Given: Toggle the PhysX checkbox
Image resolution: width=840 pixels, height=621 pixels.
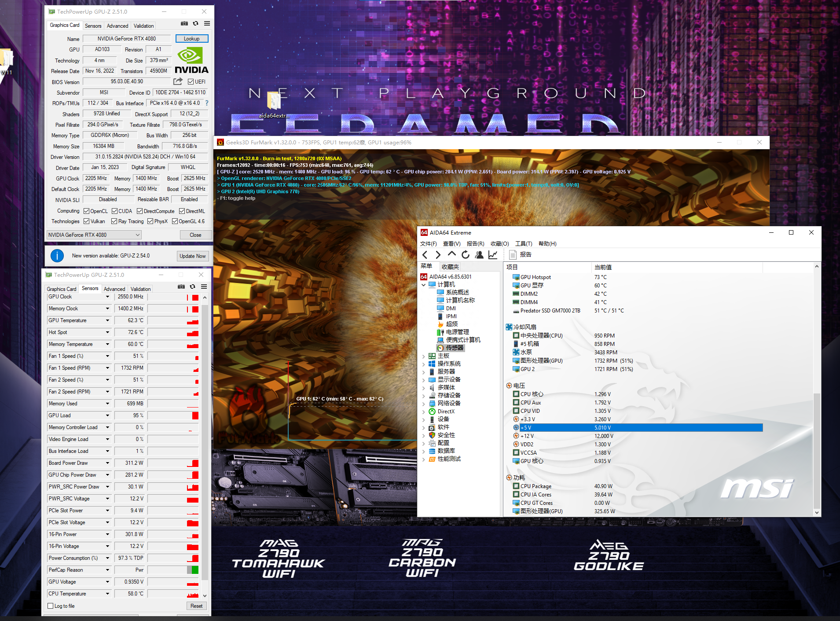Looking at the screenshot, I should (x=150, y=221).
